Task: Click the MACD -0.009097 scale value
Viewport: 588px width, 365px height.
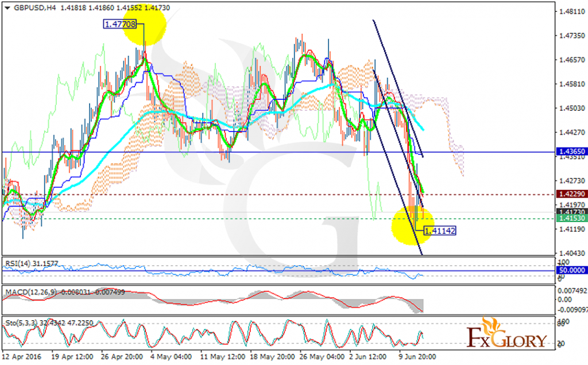Action: click(x=572, y=310)
